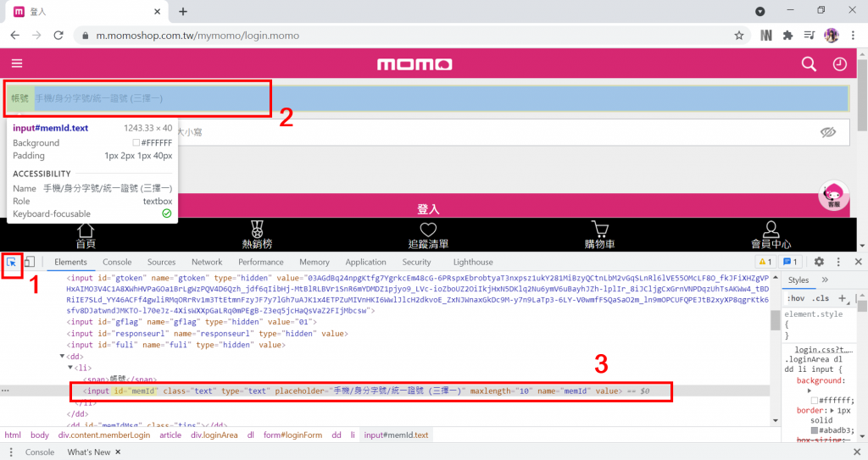Switch to the Sources tab

(161, 262)
